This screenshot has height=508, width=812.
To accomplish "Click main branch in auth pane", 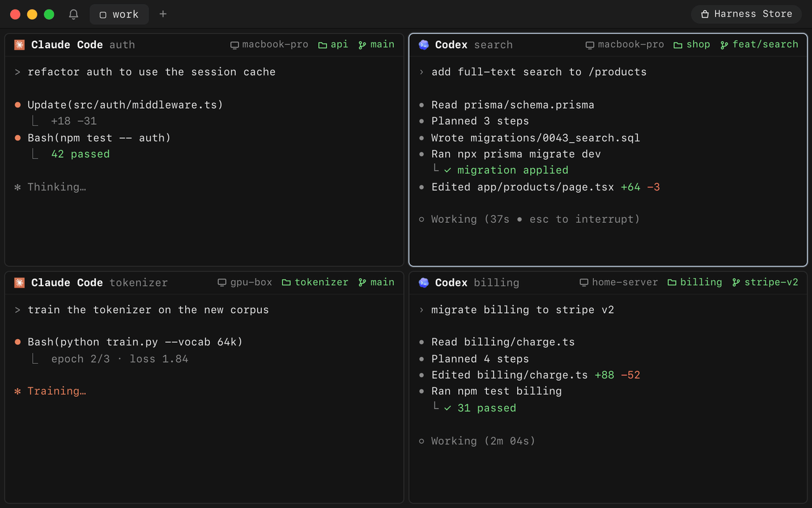I will [x=376, y=44].
